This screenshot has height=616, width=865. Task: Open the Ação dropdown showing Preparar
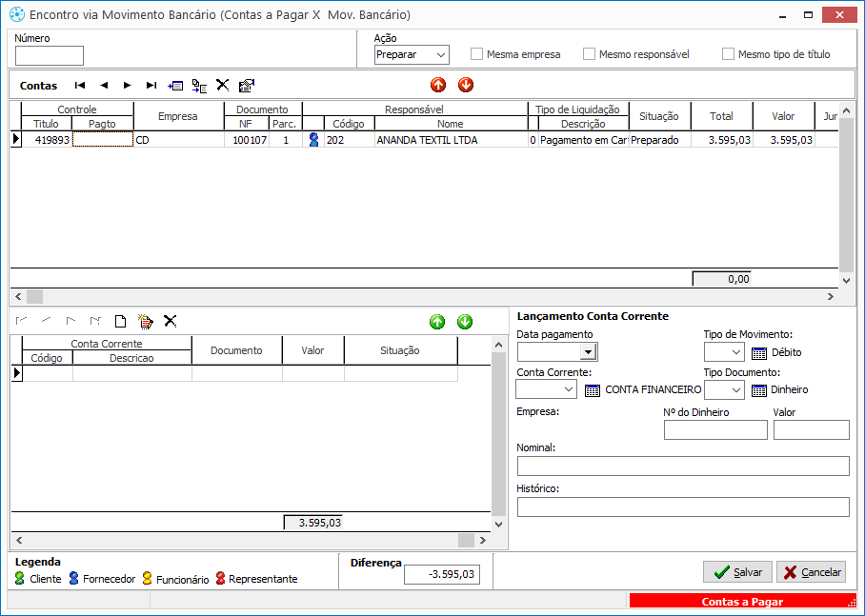click(x=412, y=54)
